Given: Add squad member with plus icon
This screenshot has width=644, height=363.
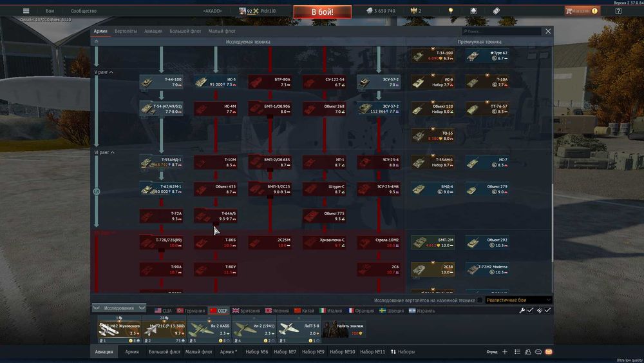Looking at the screenshot, I should [x=505, y=352].
